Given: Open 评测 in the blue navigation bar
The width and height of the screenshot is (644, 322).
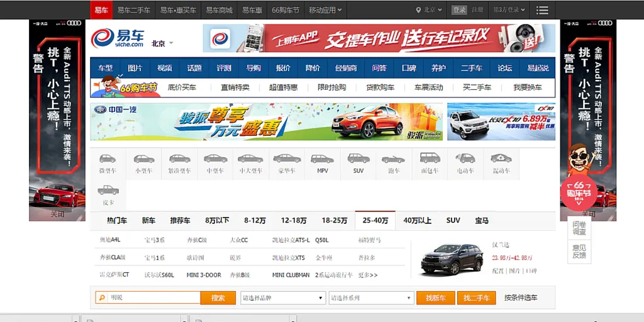Looking at the screenshot, I should (224, 68).
